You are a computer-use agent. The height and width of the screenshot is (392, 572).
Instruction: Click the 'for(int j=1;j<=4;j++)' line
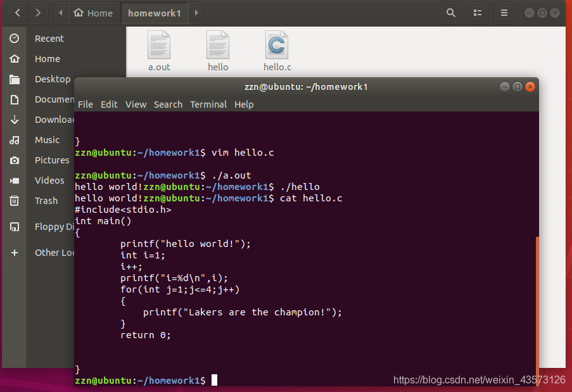coord(180,289)
